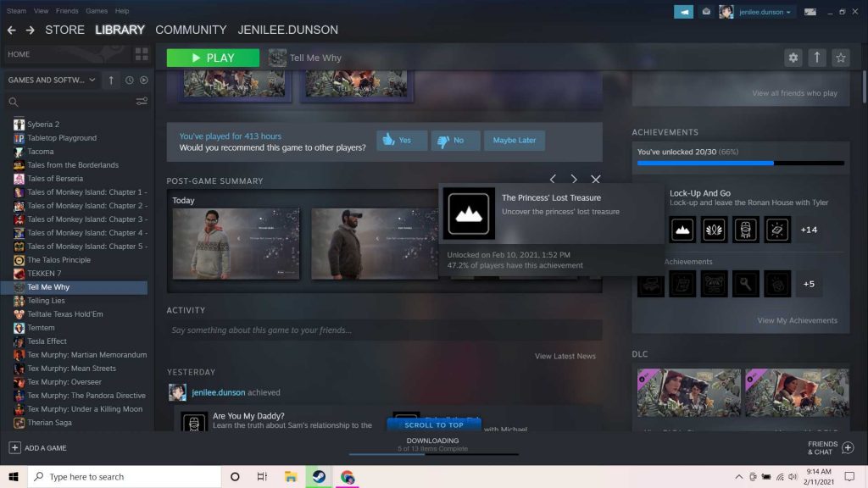Expand the +14 more unlocked achievements
This screenshot has height=488, width=868.
(x=809, y=230)
